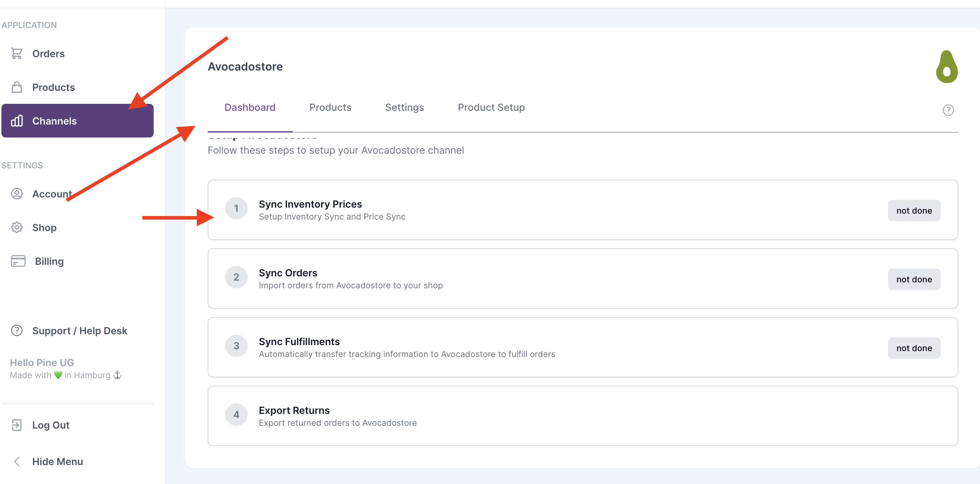
Task: Select the Products tab in Avocadostore
Action: [330, 107]
